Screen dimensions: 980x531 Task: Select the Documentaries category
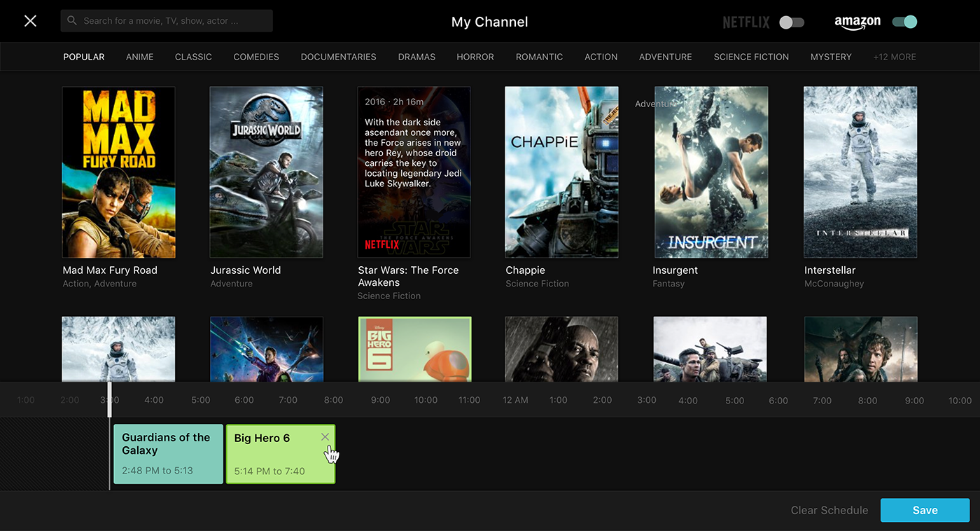338,57
